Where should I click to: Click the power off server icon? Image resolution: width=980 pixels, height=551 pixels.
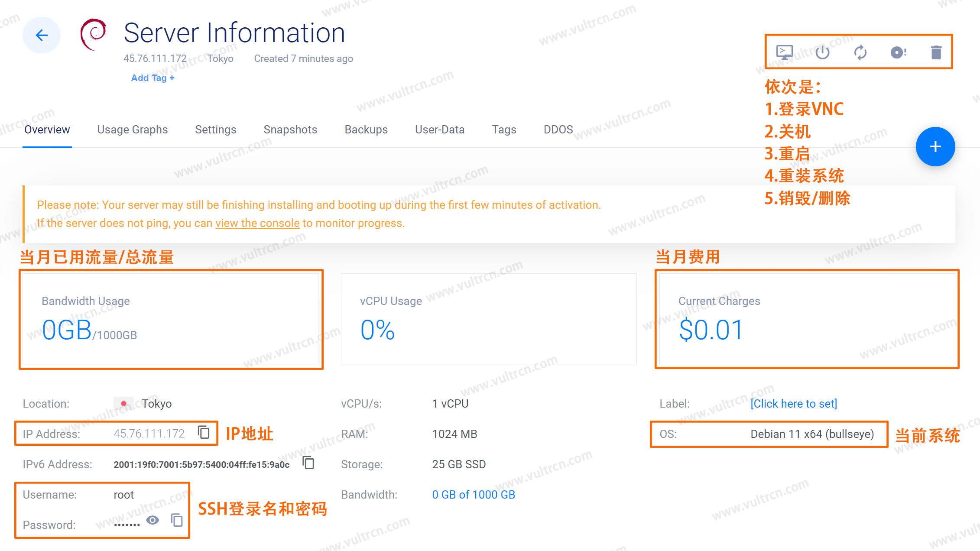pos(822,52)
